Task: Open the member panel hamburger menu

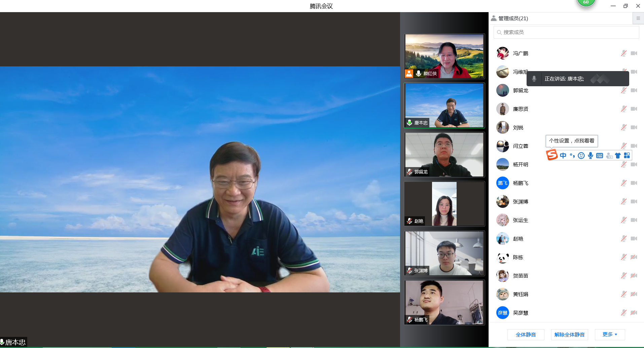Action: pos(638,18)
